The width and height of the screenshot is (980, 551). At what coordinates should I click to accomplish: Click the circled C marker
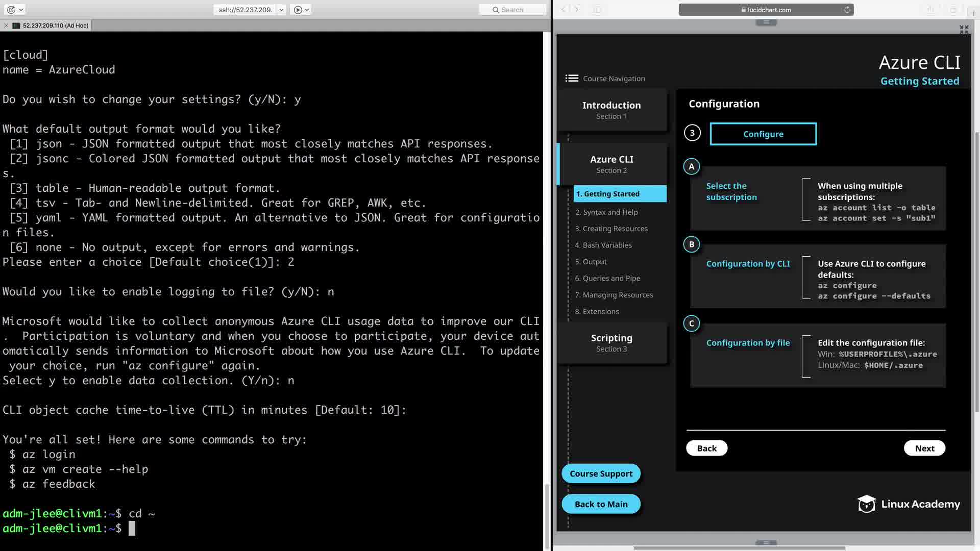tap(692, 323)
